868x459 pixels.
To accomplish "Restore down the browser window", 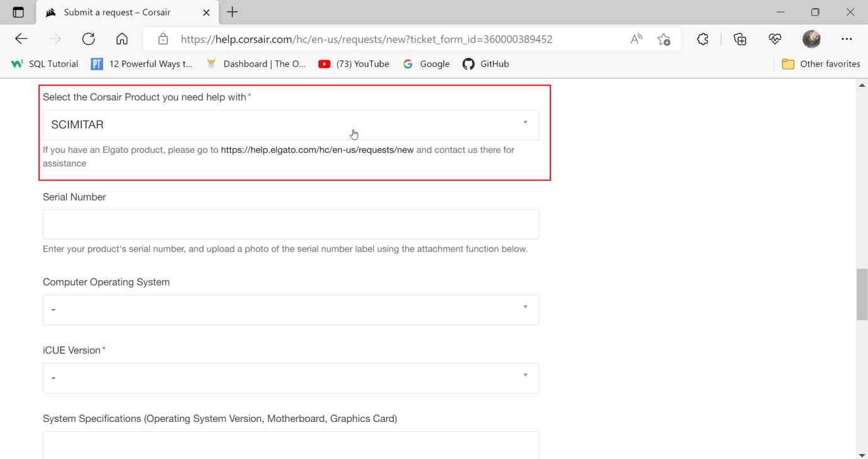I will point(815,12).
